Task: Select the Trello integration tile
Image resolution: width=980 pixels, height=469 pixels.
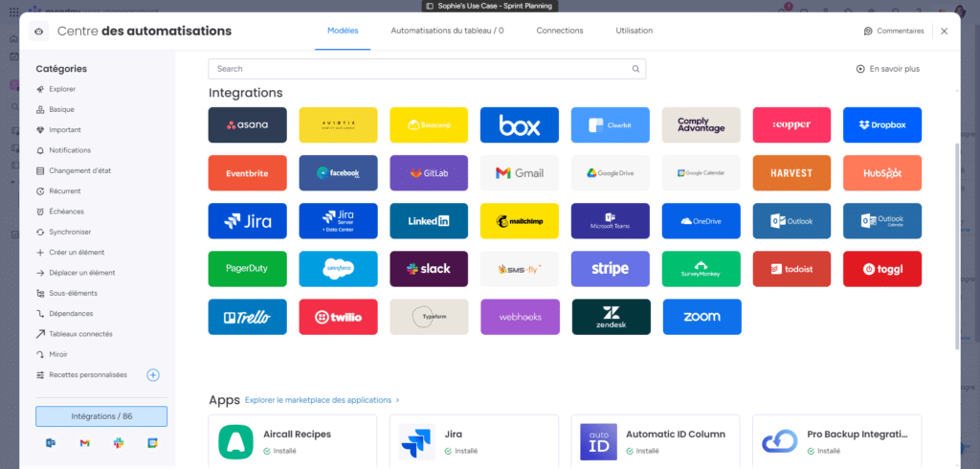Action: pyautogui.click(x=248, y=317)
